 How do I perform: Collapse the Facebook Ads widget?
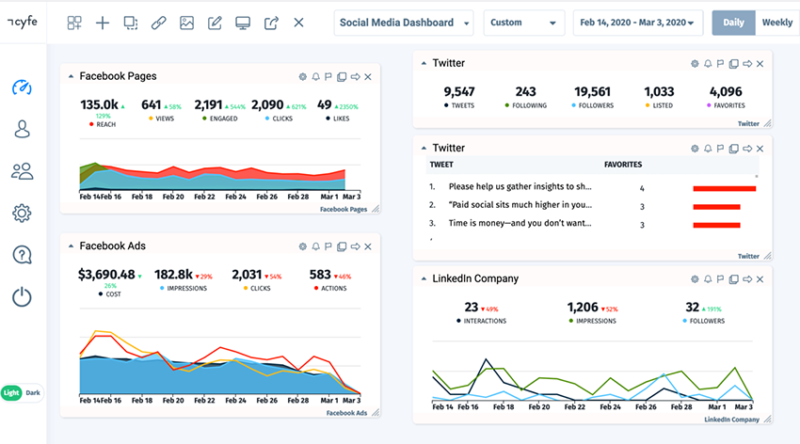click(70, 246)
